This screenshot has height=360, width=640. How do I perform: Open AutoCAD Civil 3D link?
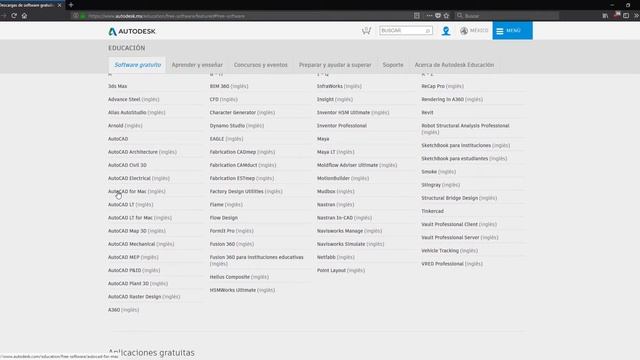point(127,165)
